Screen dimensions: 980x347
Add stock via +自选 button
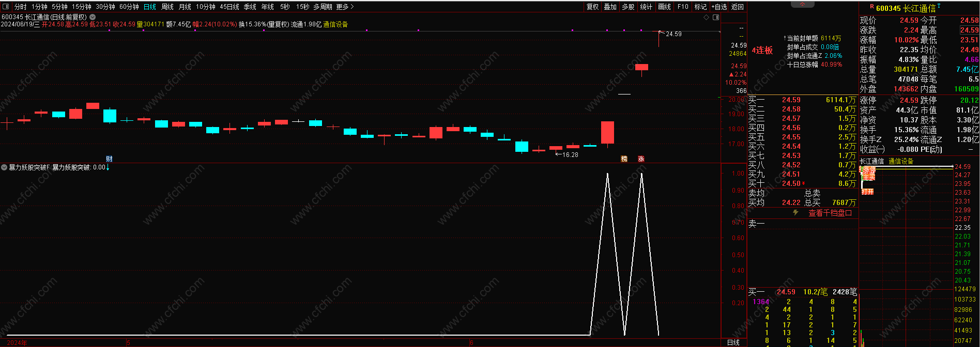[719, 7]
